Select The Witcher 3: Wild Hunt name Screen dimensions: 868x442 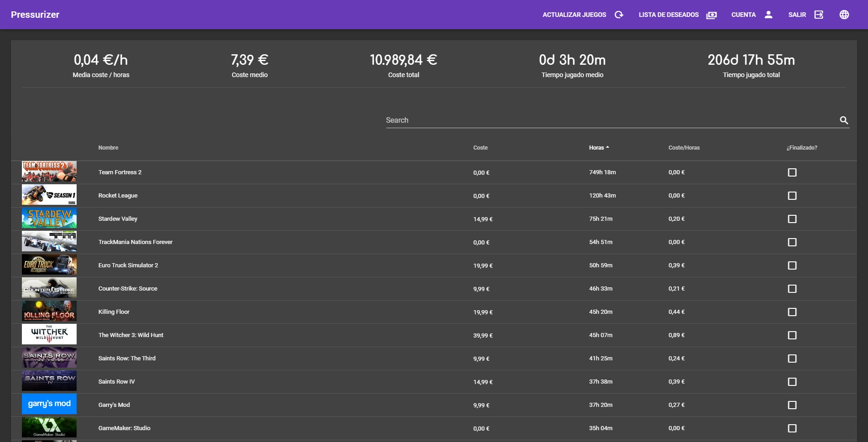click(x=131, y=335)
